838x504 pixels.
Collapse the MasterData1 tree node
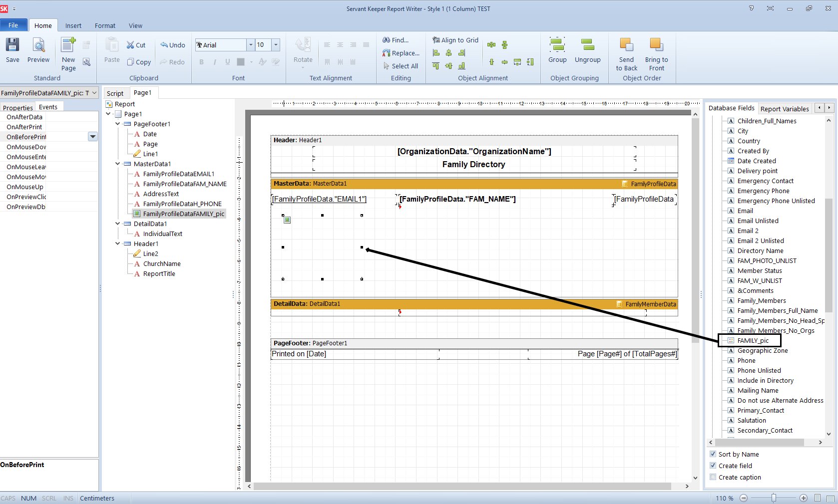117,164
